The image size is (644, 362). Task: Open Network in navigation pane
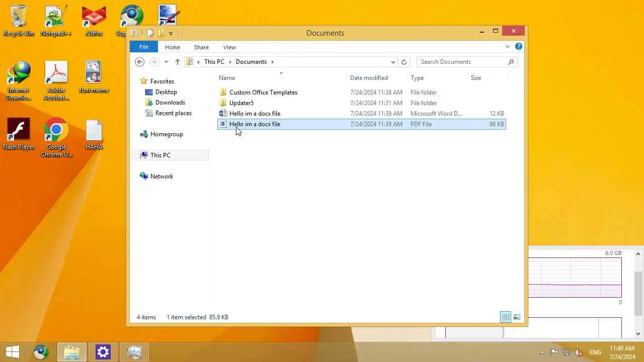point(162,176)
